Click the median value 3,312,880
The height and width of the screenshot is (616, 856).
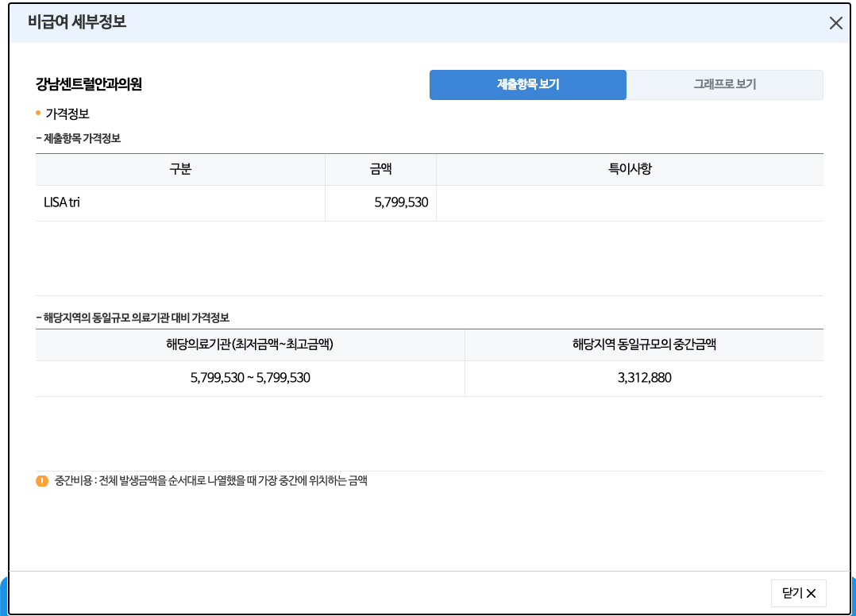click(x=645, y=379)
